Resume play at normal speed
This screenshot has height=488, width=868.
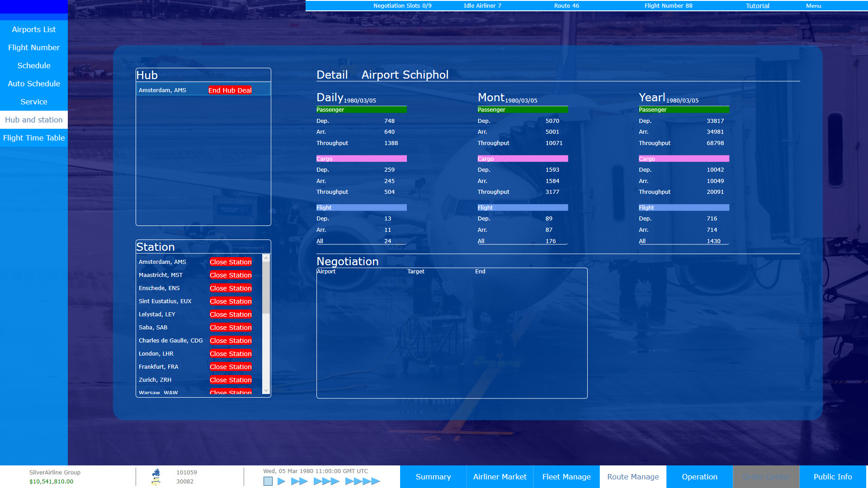(280, 481)
